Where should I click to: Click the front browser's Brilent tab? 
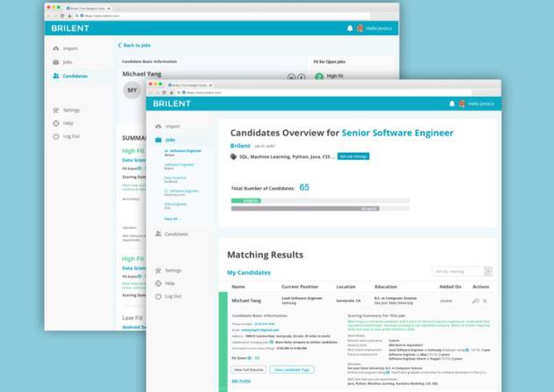point(190,85)
